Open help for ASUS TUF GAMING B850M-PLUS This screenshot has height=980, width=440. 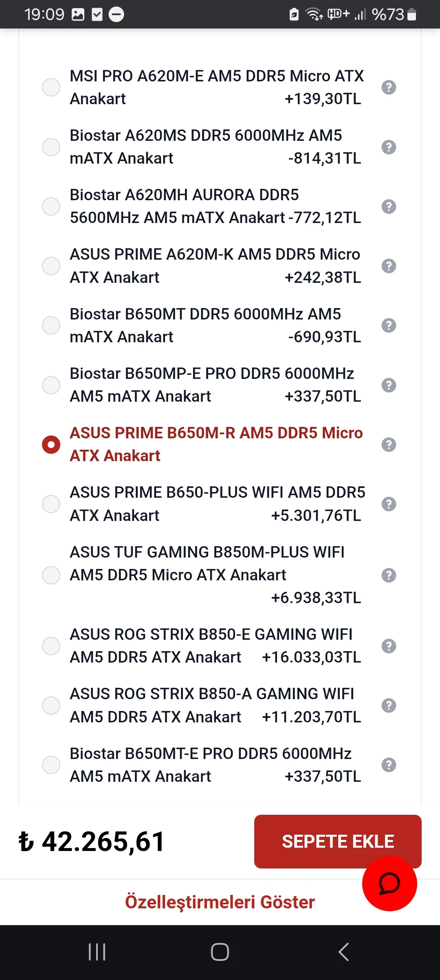[x=389, y=575]
